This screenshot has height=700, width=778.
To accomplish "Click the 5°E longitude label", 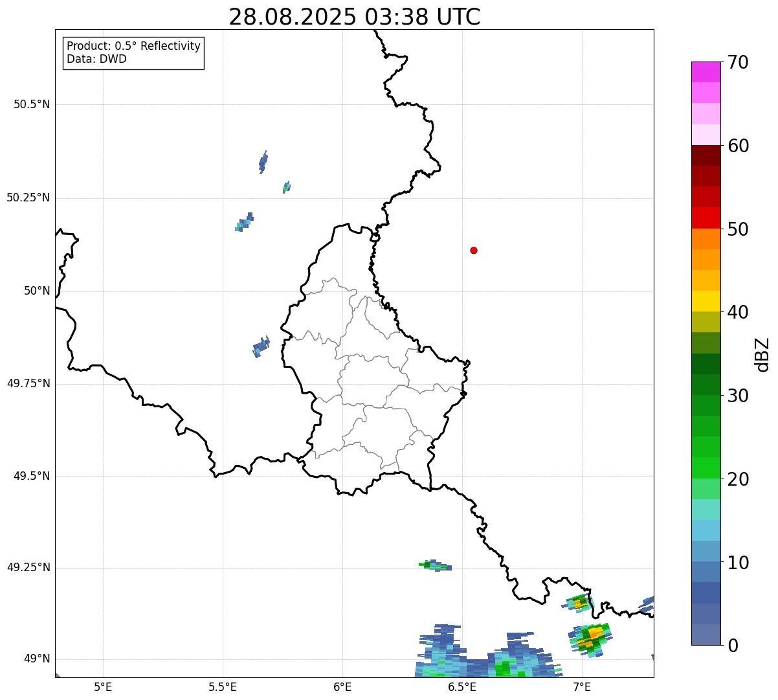I will click(103, 686).
